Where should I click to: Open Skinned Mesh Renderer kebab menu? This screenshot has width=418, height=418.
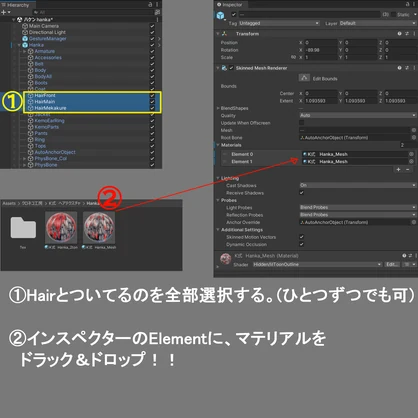[x=414, y=68]
